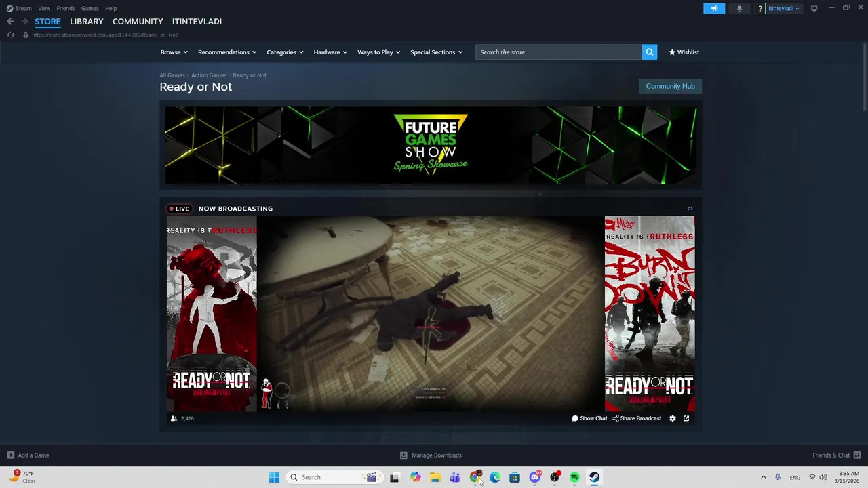The width and height of the screenshot is (868, 488).
Task: Click the Action Games breadcrumb link
Action: click(x=208, y=75)
